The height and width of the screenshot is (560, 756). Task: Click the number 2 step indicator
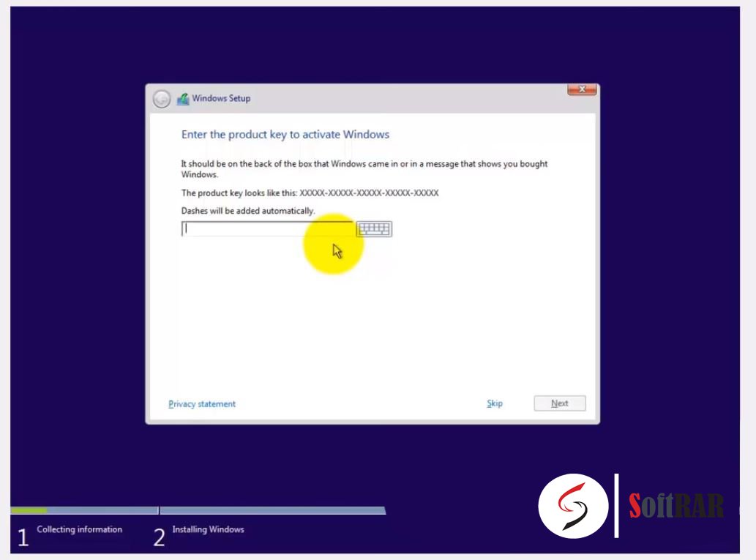point(158,537)
